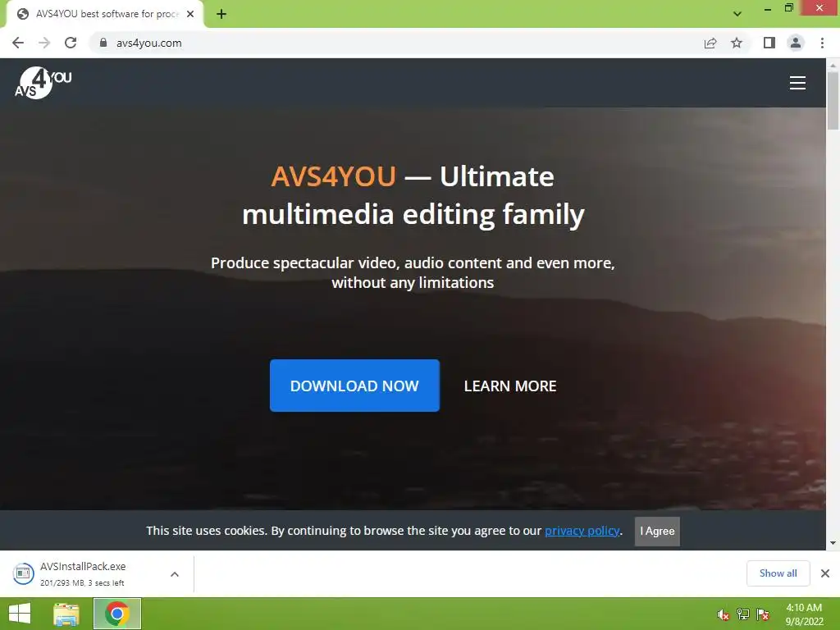Image resolution: width=840 pixels, height=630 pixels.
Task: Open Action Center flag icon
Action: point(763,614)
